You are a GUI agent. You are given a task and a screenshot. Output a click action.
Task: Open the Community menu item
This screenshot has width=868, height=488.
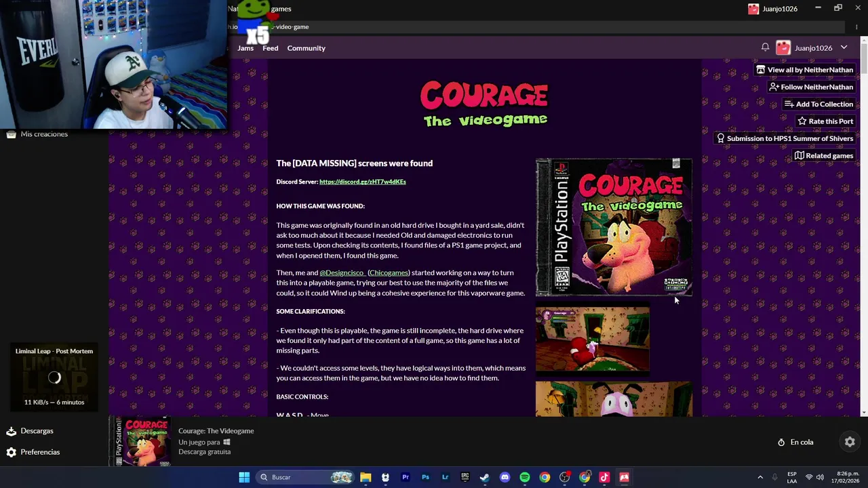click(306, 48)
